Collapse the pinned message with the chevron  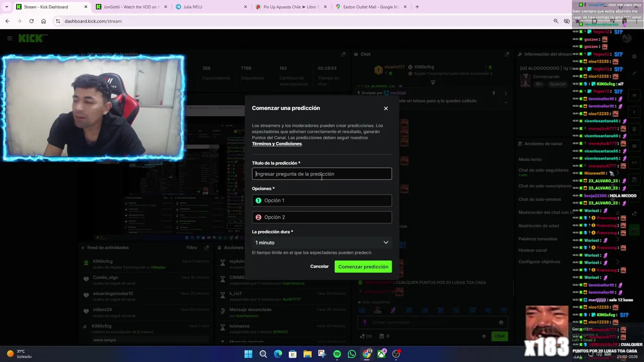click(x=506, y=102)
